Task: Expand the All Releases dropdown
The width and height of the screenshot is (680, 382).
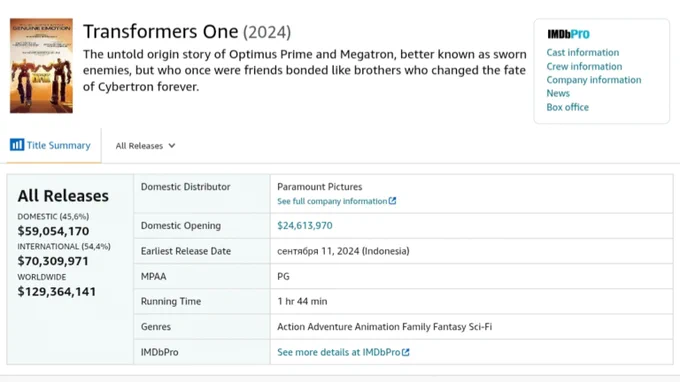Action: coord(145,146)
